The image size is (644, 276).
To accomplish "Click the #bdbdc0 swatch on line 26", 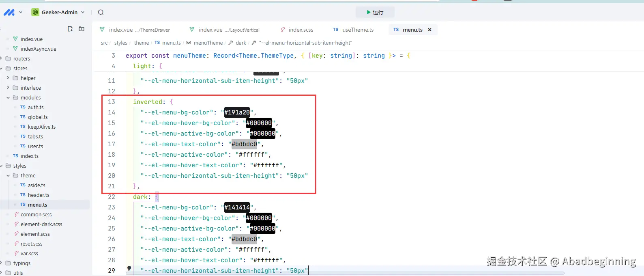I will [244, 239].
